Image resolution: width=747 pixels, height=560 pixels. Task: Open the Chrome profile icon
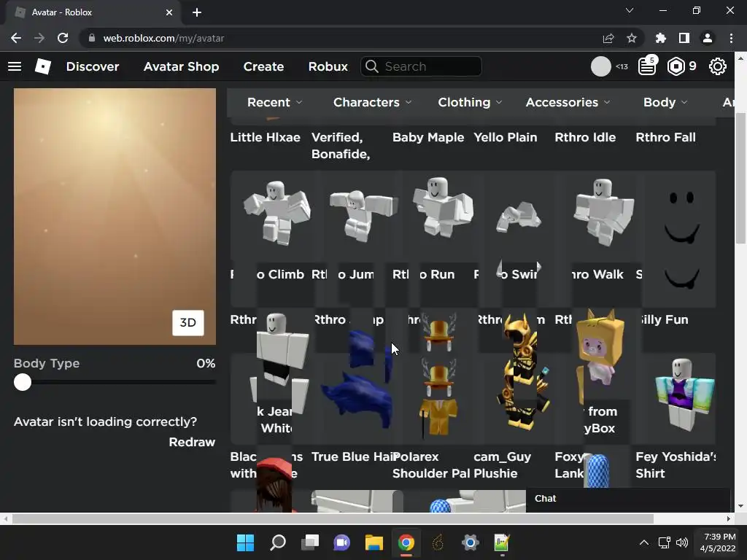(x=708, y=38)
